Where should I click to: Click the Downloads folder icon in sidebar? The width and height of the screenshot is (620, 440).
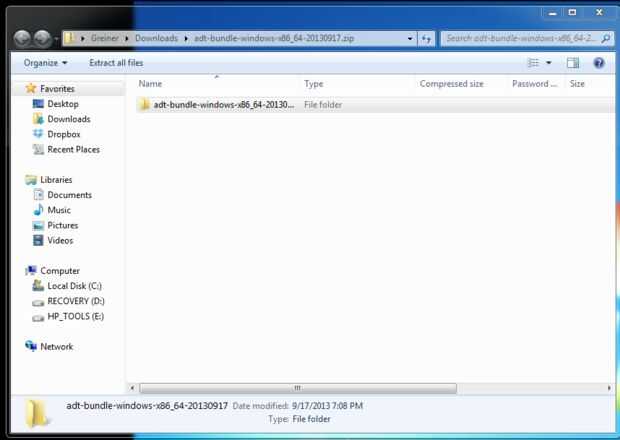point(38,119)
